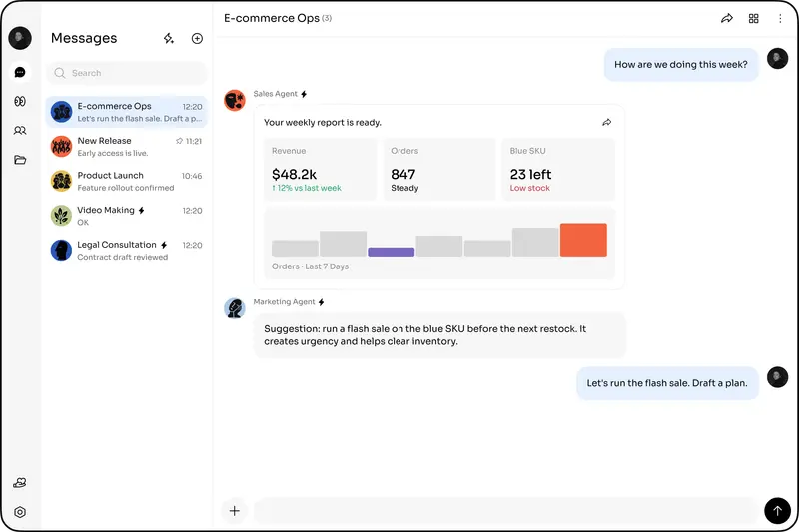The image size is (799, 532).
Task: Open the AI agents brain icon
Action: tap(20, 101)
